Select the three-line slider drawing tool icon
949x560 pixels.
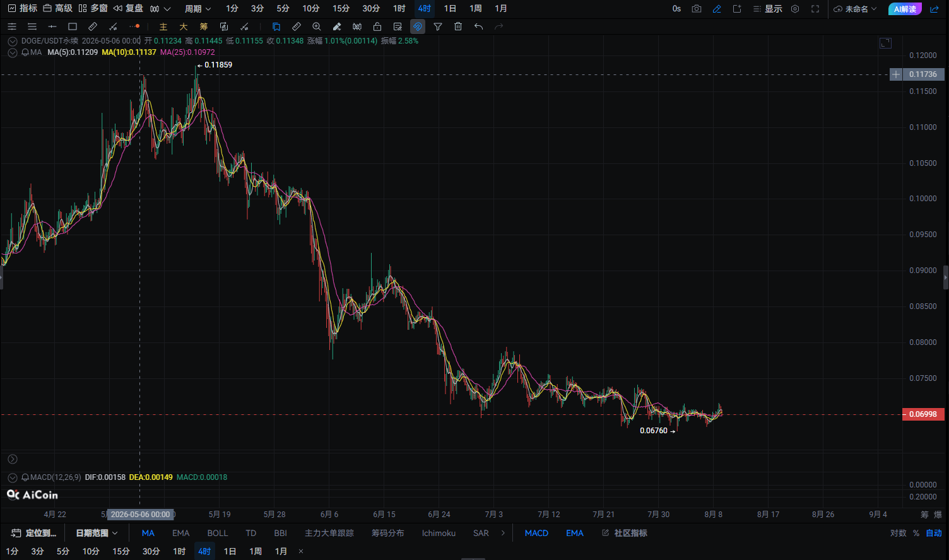click(12, 26)
